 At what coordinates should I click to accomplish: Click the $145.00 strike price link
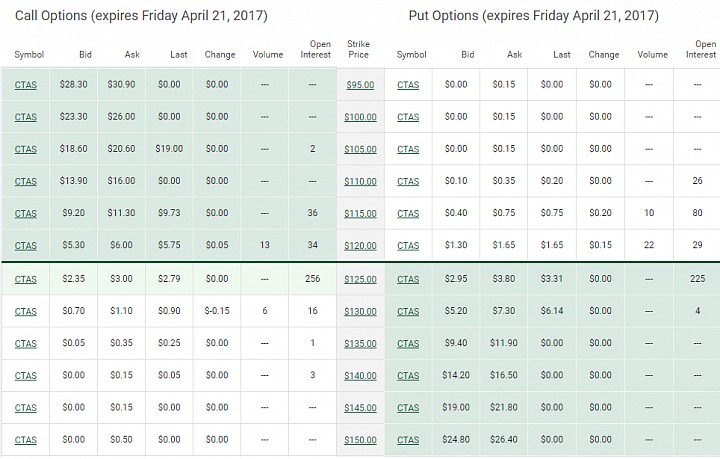(x=360, y=408)
